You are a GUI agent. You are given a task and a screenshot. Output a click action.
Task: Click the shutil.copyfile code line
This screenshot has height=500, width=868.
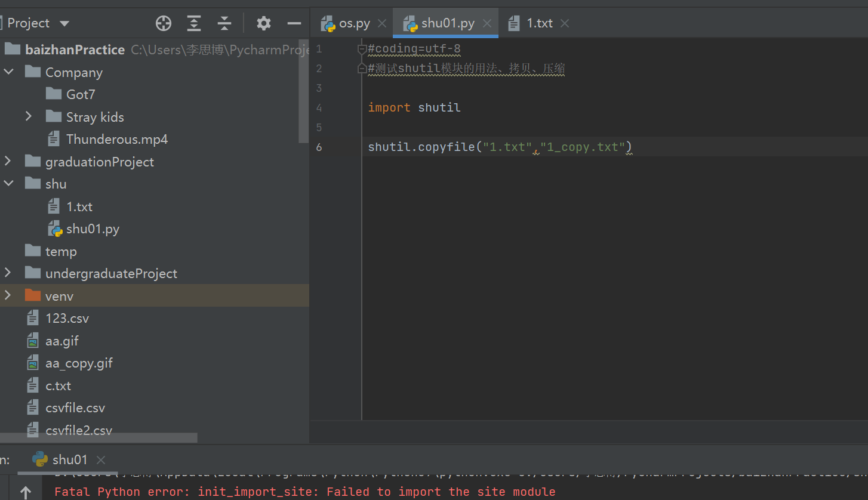[500, 147]
